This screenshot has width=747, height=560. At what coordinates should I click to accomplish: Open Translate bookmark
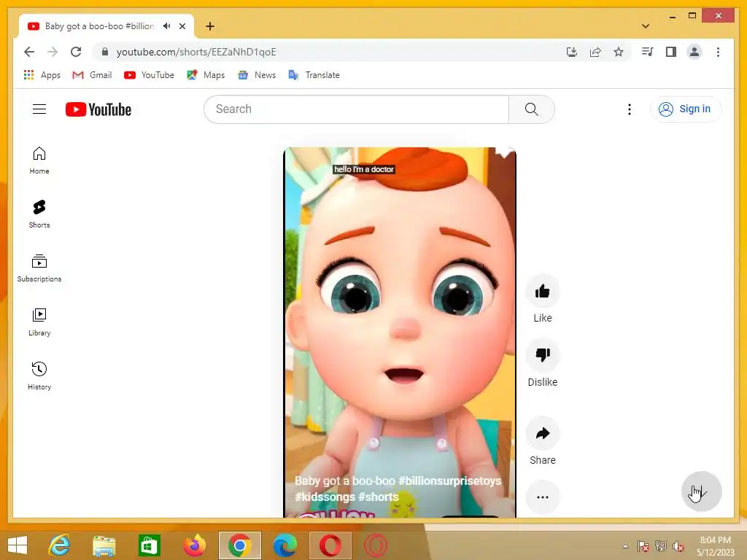pos(314,75)
